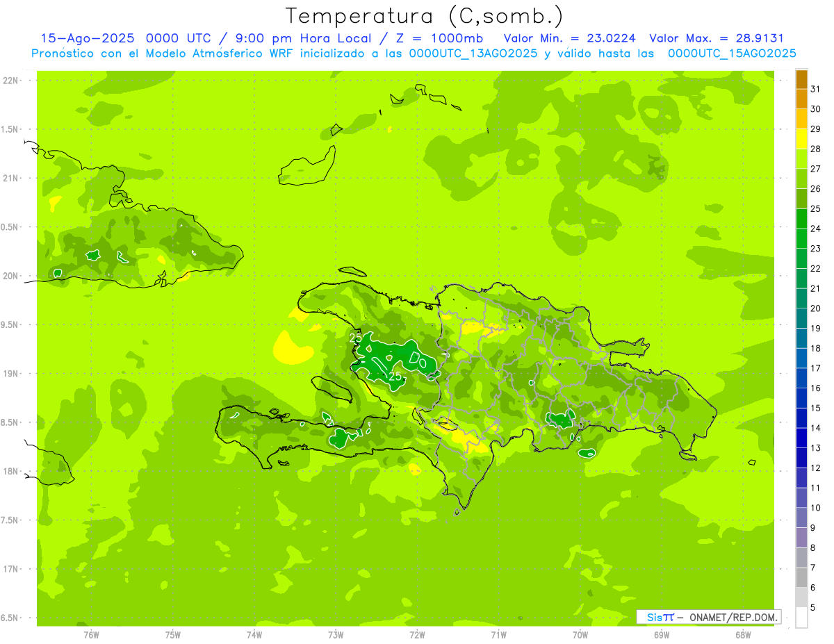The height and width of the screenshot is (644, 834).
Task: Click the 'Valor Min. = 23.0224' value
Action: pos(570,39)
